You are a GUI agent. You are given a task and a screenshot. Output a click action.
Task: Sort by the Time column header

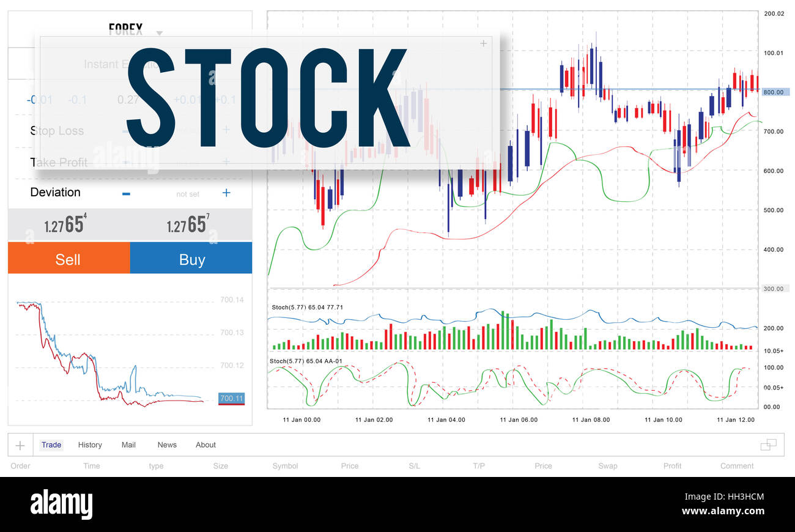click(92, 466)
